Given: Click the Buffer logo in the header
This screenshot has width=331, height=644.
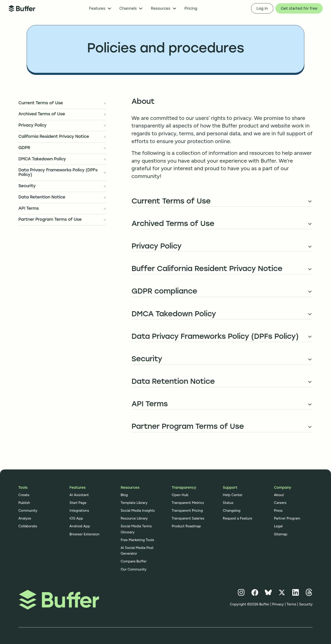Looking at the screenshot, I should 22,8.
